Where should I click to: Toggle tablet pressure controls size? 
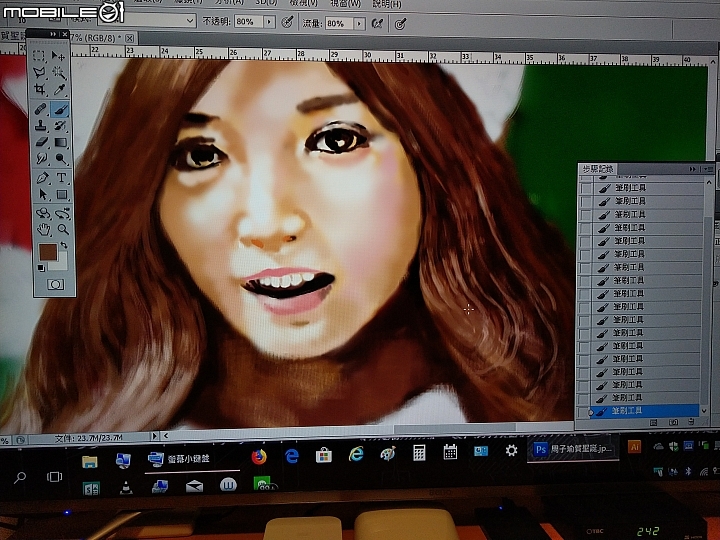400,23
